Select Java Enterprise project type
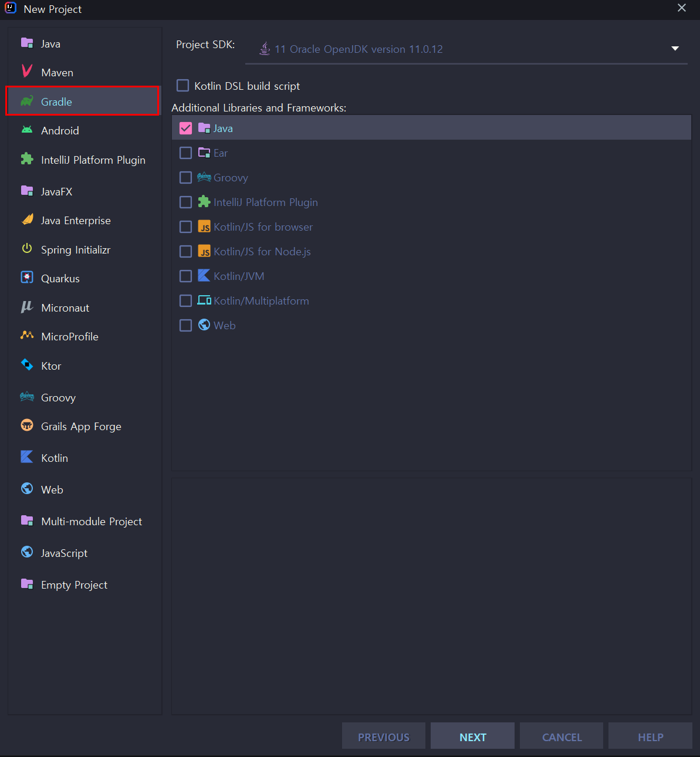The height and width of the screenshot is (757, 700). (x=83, y=220)
